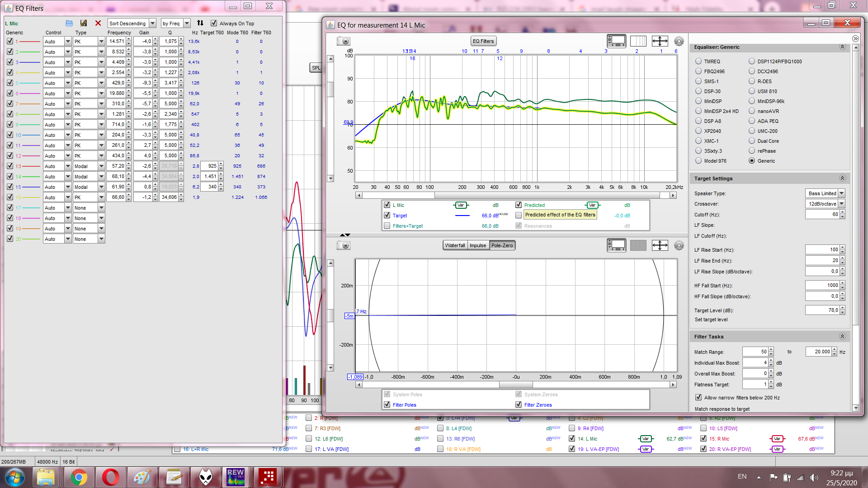This screenshot has width=868, height=488.
Task: Enable the Filters+Target trace checkbox
Action: click(x=387, y=226)
